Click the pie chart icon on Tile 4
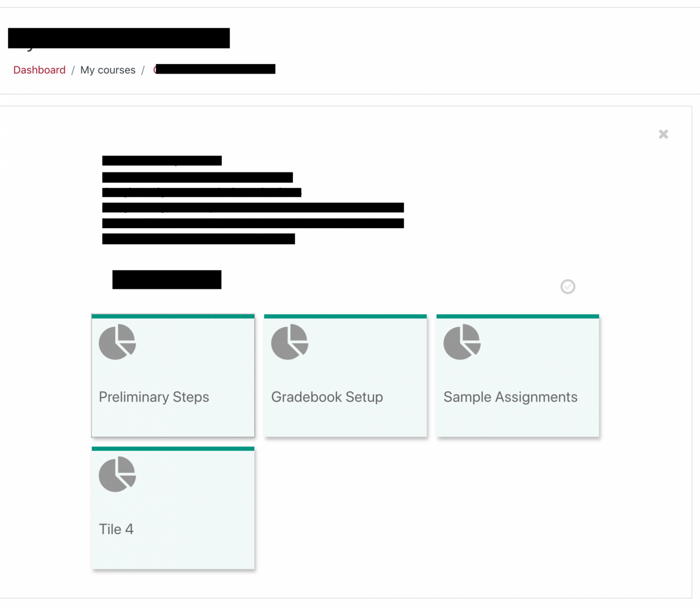 pyautogui.click(x=117, y=474)
